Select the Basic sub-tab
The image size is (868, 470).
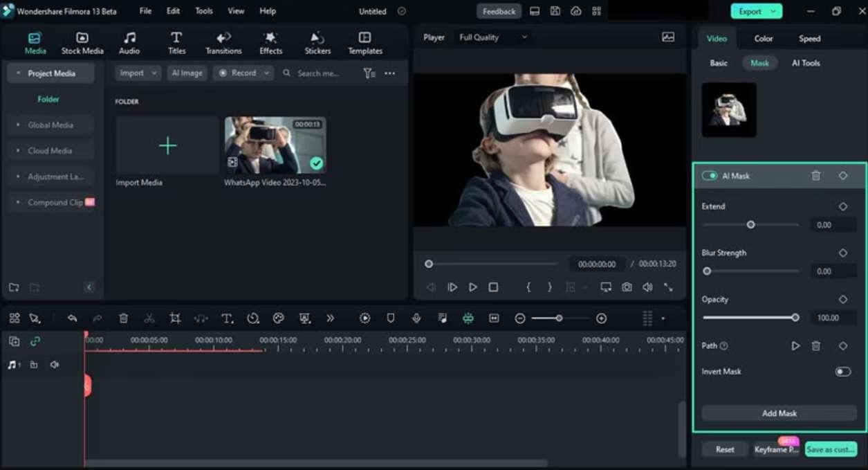pos(719,63)
